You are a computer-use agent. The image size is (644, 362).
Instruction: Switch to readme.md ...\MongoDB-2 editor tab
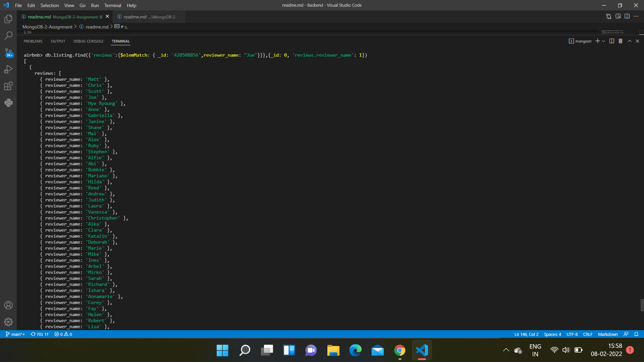tap(149, 17)
